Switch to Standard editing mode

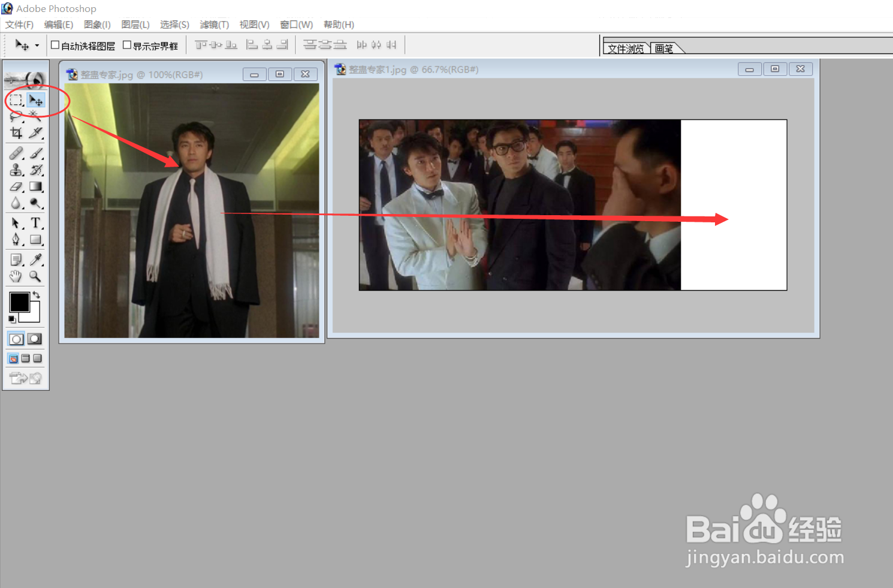[16, 339]
